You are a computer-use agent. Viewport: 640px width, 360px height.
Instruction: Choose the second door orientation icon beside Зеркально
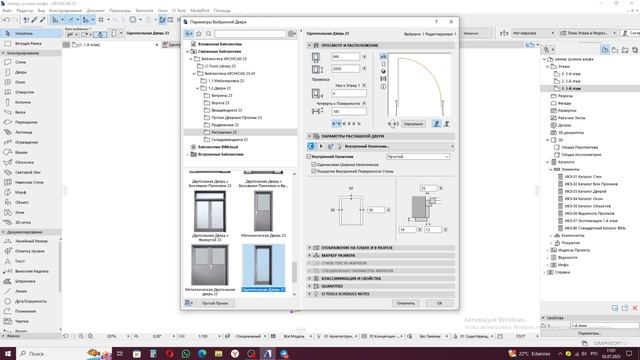(447, 124)
